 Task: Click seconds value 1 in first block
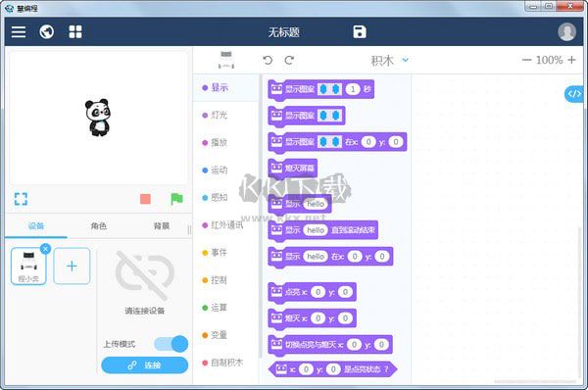tap(353, 89)
